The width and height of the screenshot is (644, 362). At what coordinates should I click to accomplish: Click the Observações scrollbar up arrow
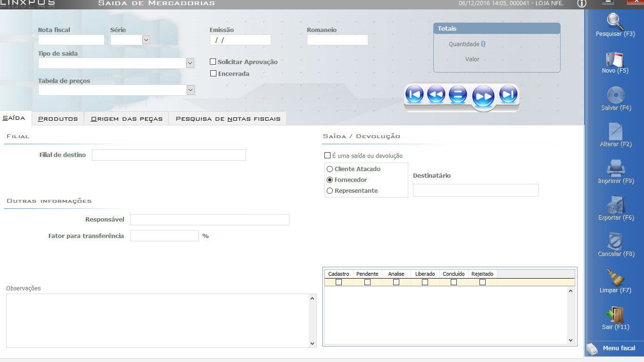(313, 298)
